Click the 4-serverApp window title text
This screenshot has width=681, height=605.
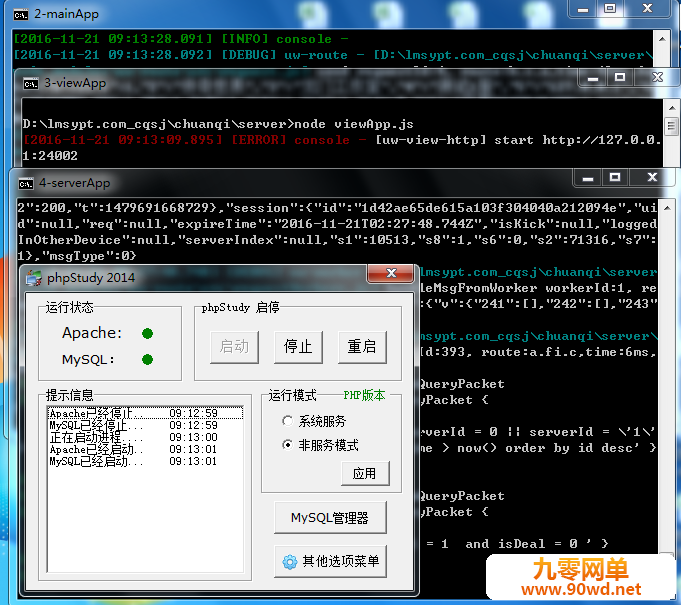pyautogui.click(x=75, y=183)
